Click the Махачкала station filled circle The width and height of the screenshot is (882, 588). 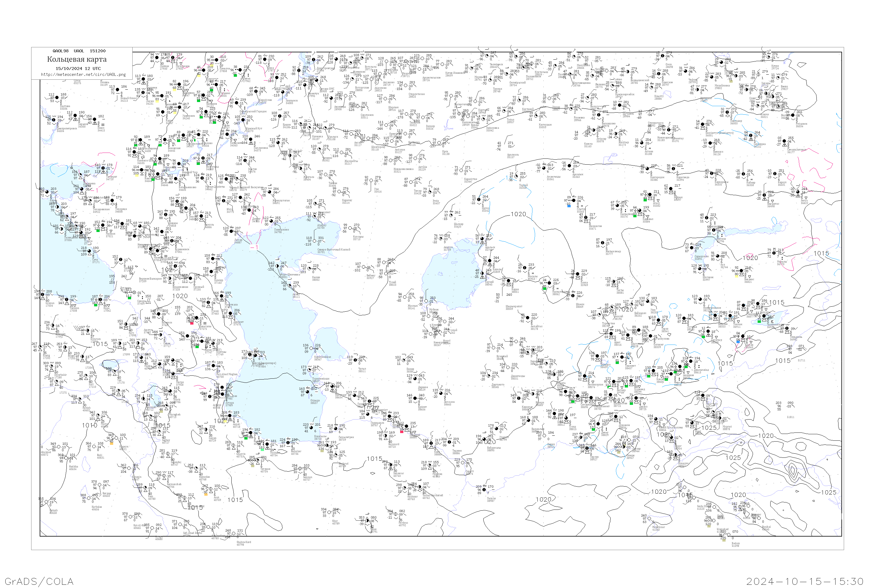(221, 296)
